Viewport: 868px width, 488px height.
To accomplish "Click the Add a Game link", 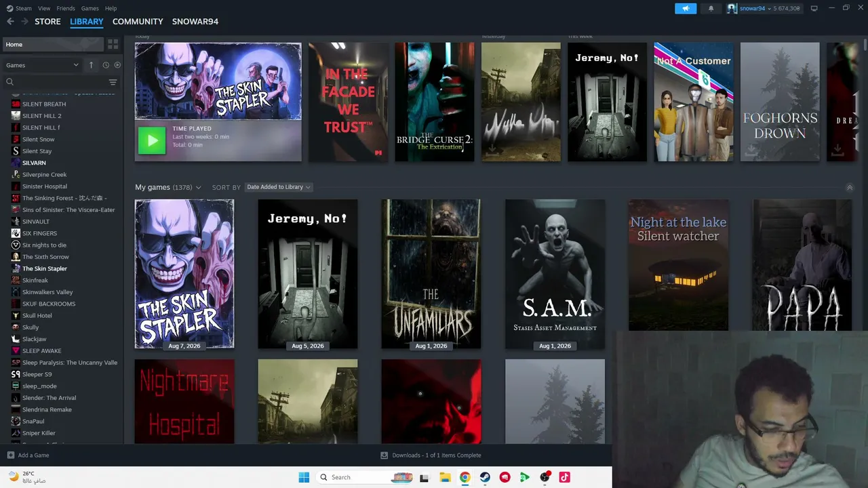I will 33,455.
